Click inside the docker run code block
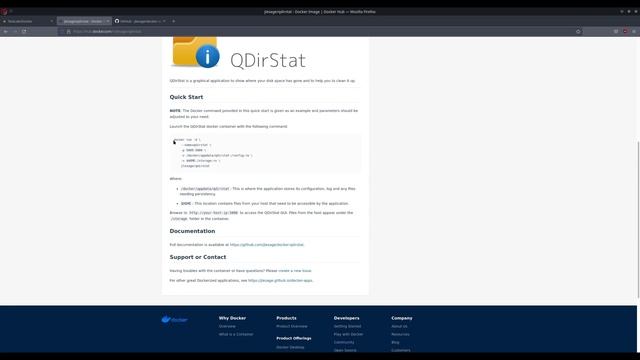This screenshot has width=640, height=360. point(265,153)
